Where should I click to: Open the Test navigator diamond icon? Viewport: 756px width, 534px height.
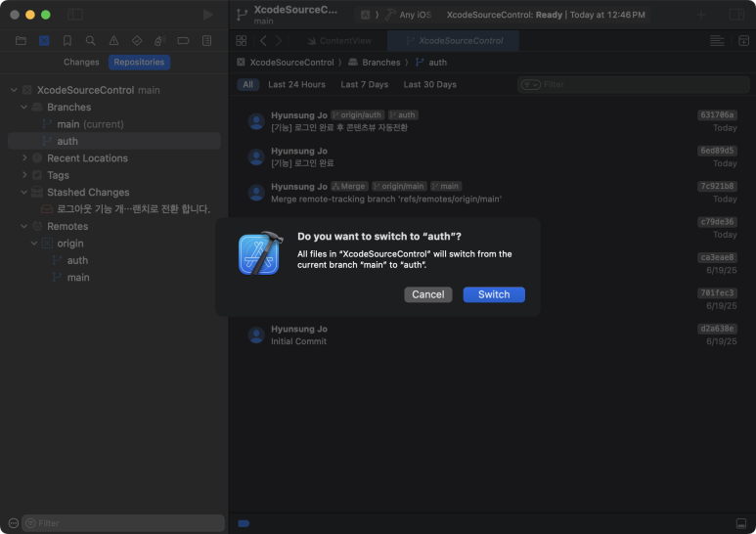pyautogui.click(x=137, y=41)
